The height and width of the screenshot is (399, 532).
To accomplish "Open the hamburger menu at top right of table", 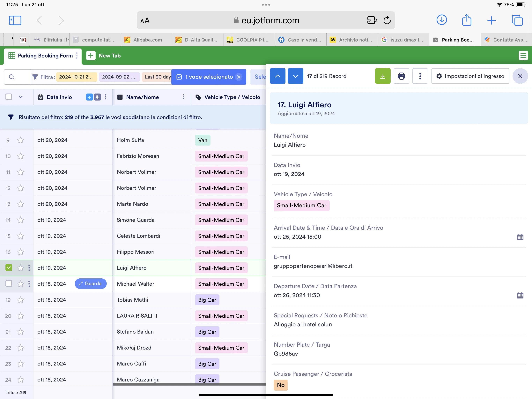I will pos(523,56).
